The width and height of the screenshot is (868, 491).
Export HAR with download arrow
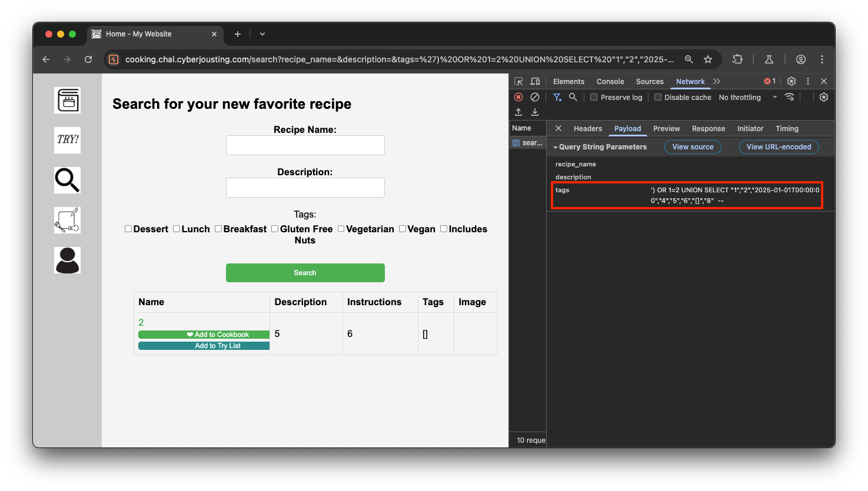(x=535, y=112)
